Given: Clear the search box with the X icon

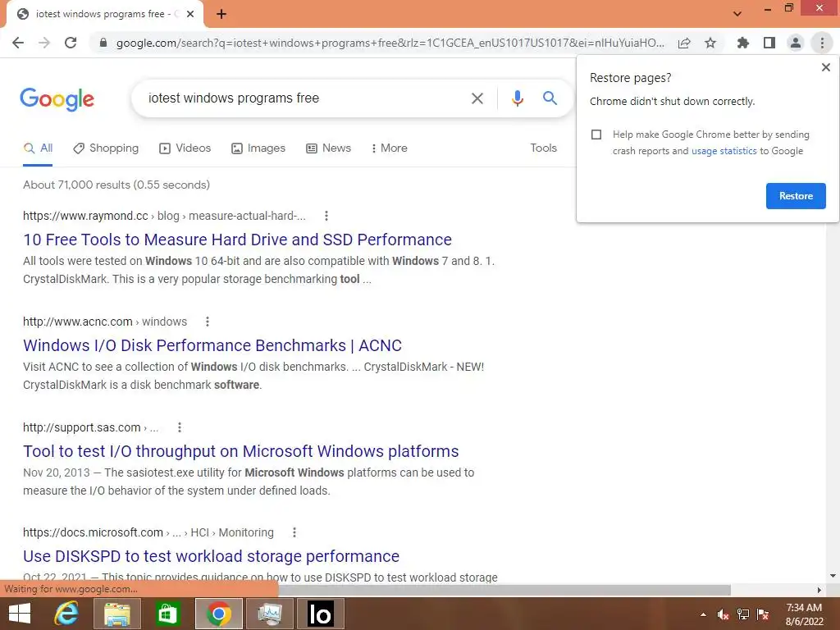Looking at the screenshot, I should click(x=477, y=98).
